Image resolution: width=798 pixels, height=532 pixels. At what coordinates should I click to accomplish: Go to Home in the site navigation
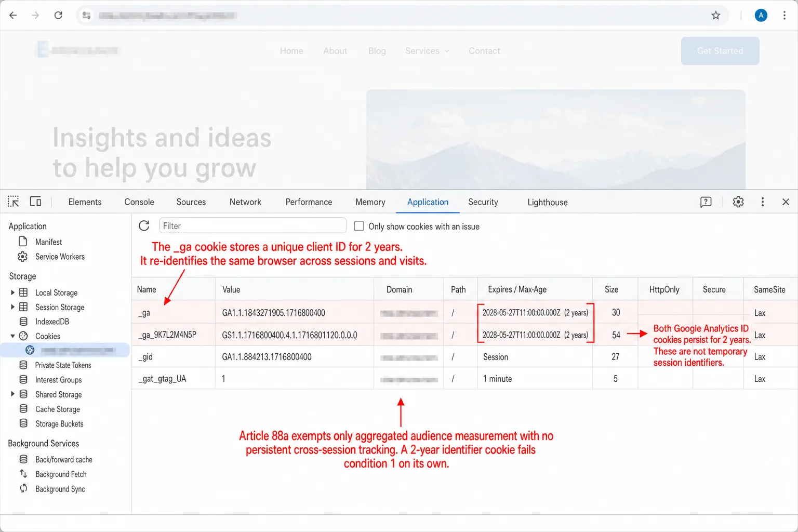click(x=291, y=51)
